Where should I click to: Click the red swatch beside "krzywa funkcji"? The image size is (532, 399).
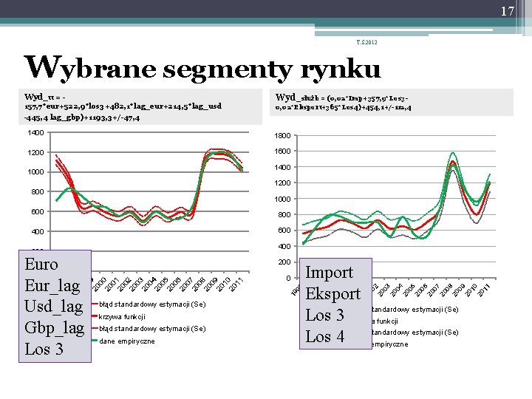click(x=95, y=316)
